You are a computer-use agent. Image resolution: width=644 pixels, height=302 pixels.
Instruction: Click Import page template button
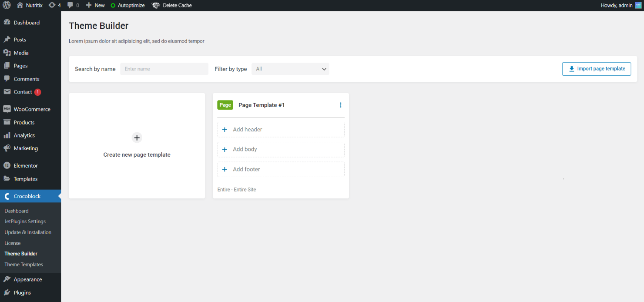pyautogui.click(x=597, y=69)
